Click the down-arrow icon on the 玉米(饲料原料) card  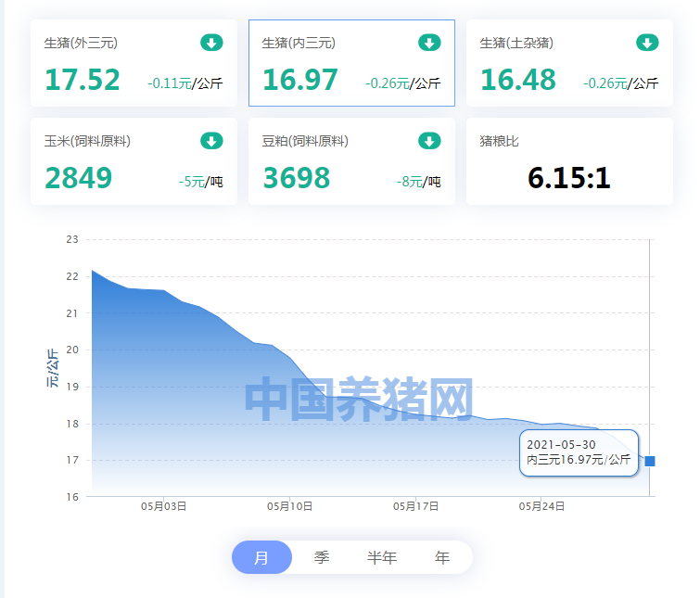(x=211, y=141)
